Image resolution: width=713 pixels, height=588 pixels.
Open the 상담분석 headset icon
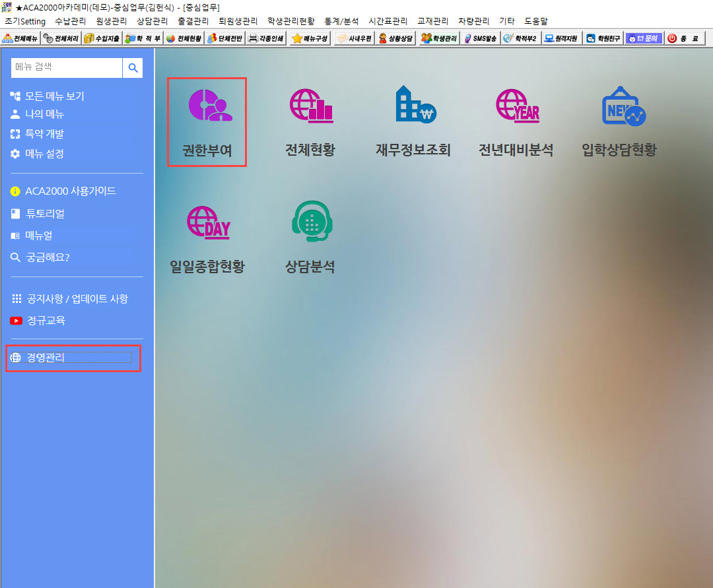pos(310,223)
